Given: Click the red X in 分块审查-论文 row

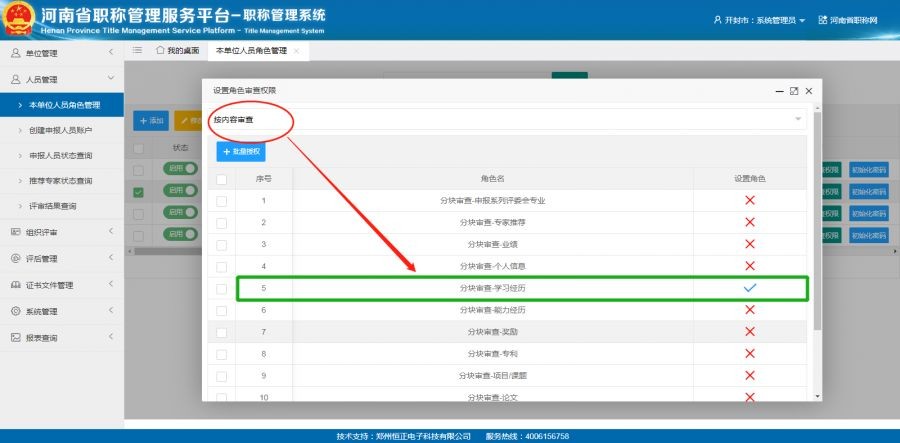Looking at the screenshot, I should (x=750, y=397).
